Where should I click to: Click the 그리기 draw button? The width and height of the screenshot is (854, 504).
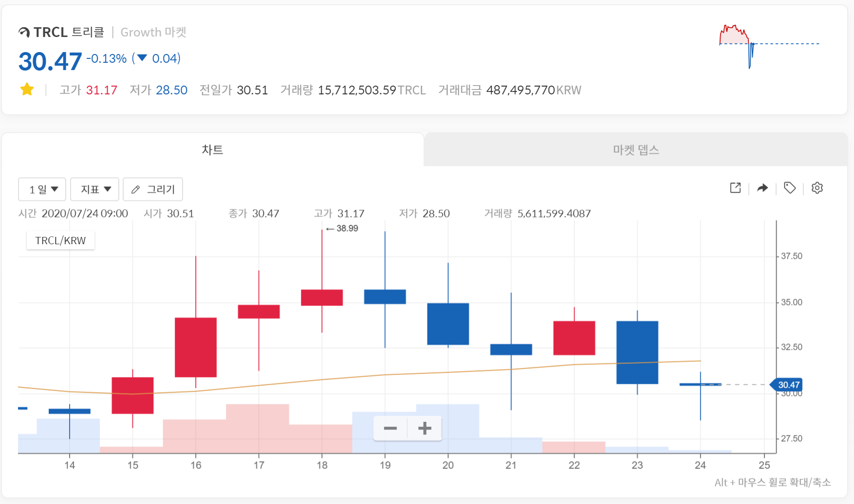153,189
